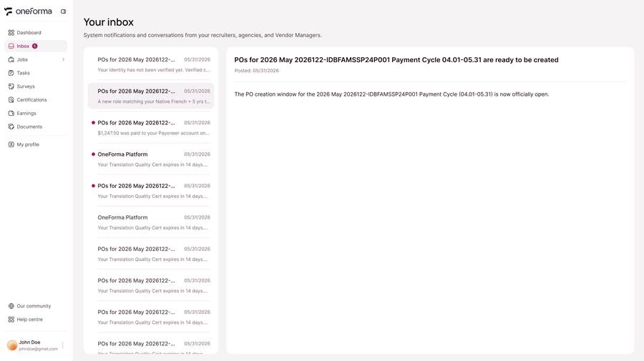
Task: Collapse the sidebar panel toggle icon
Action: click(x=63, y=11)
